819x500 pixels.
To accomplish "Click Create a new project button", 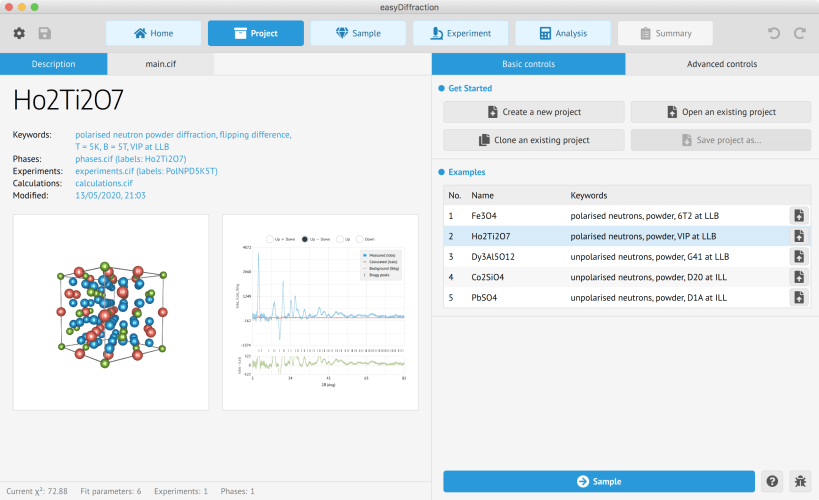I will (x=534, y=112).
